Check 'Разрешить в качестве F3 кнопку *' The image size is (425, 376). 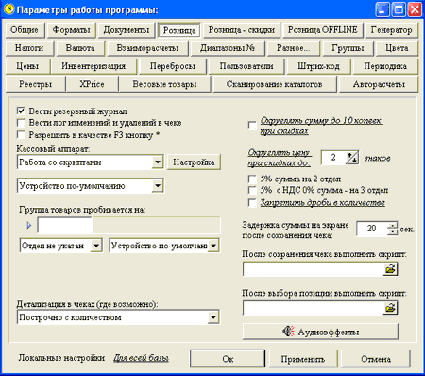pyautogui.click(x=21, y=135)
